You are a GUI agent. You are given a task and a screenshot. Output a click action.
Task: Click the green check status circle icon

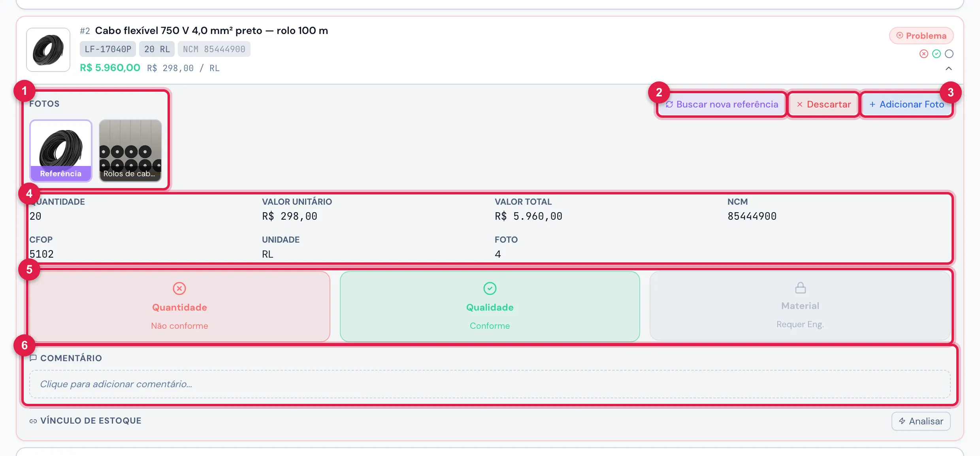[936, 54]
